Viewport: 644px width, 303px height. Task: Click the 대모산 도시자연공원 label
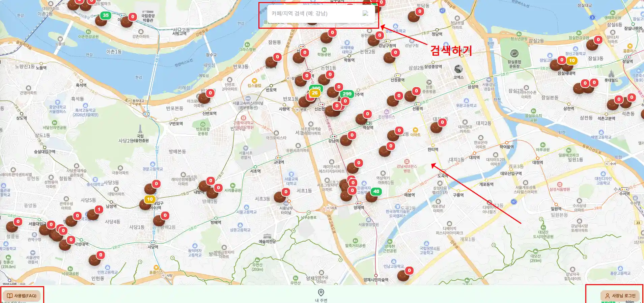(x=543, y=234)
